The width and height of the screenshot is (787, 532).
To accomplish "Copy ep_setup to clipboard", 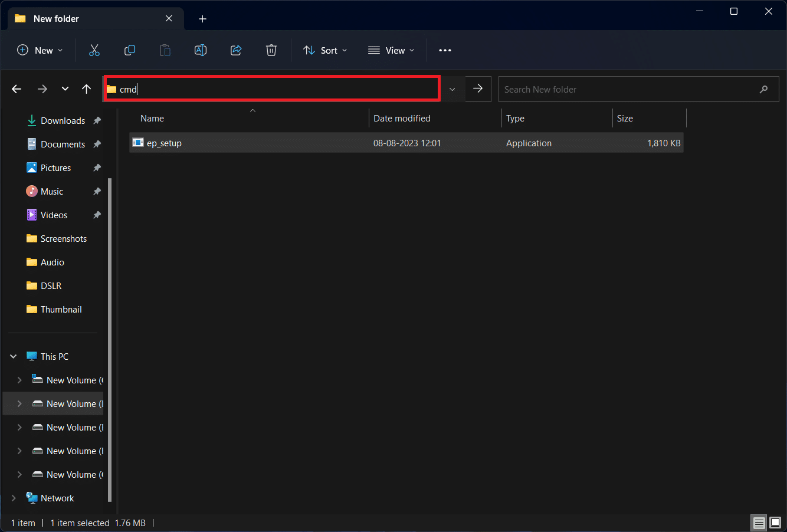I will click(130, 50).
